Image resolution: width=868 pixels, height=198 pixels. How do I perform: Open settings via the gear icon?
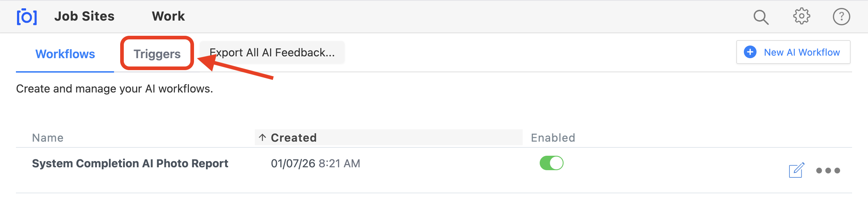pos(801,16)
